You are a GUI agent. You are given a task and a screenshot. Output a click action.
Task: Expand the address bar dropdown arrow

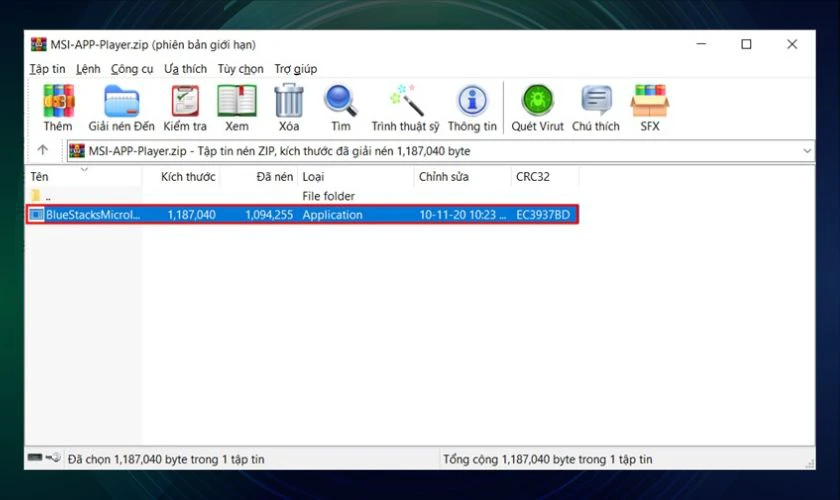tap(807, 151)
